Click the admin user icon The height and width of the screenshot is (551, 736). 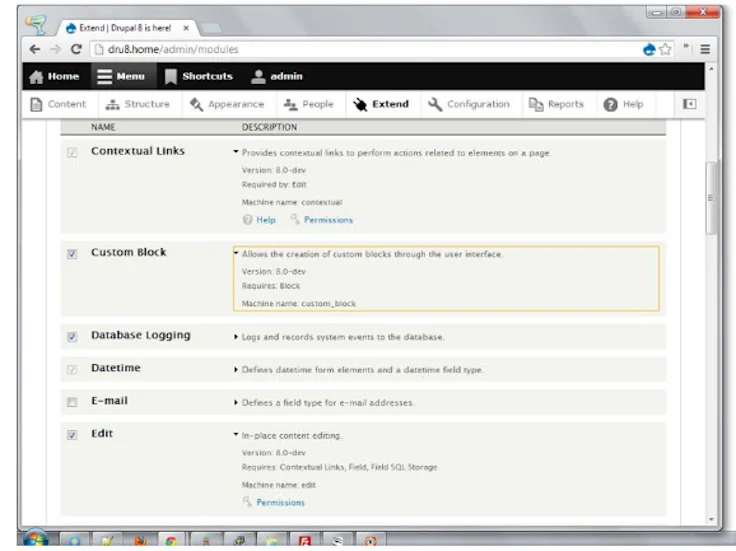pos(258,77)
